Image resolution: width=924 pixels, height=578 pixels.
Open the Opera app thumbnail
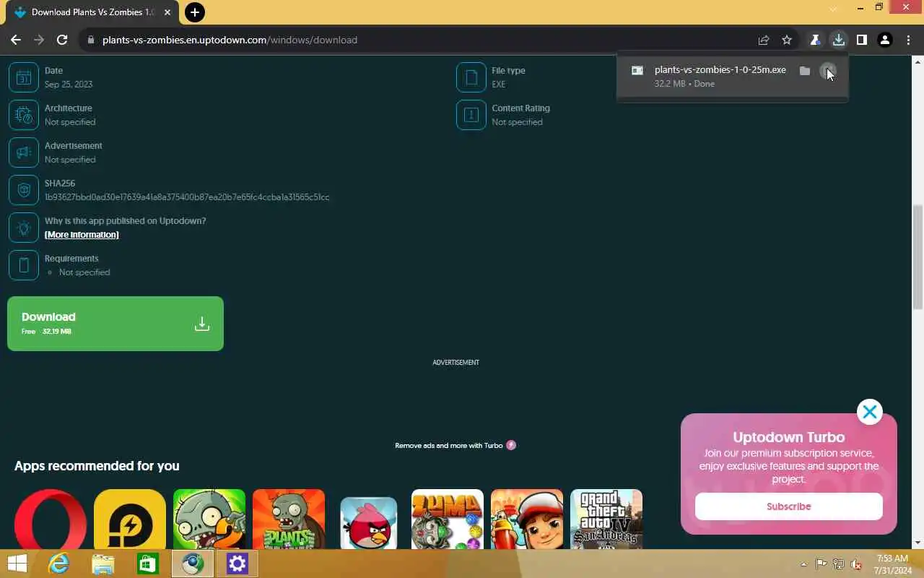point(51,519)
